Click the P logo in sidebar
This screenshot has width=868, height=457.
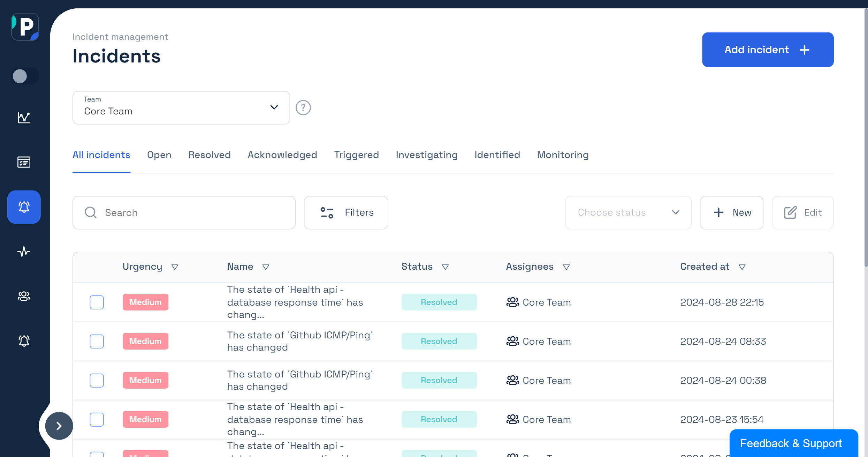point(25,27)
